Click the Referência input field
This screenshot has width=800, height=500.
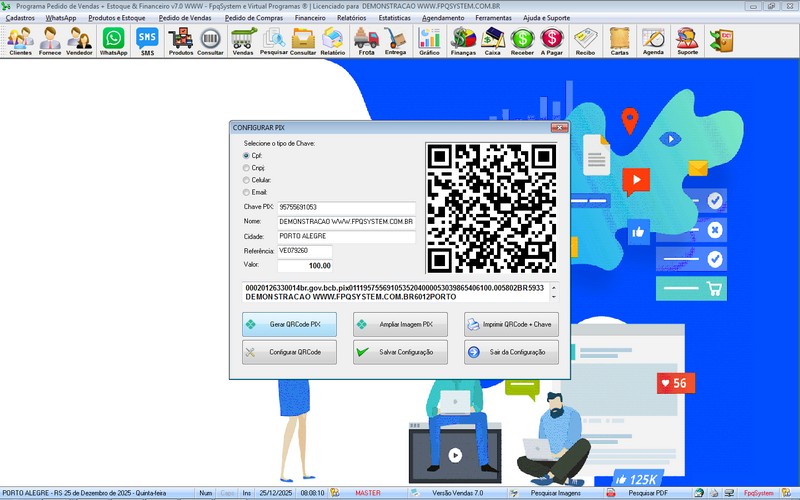pyautogui.click(x=305, y=251)
